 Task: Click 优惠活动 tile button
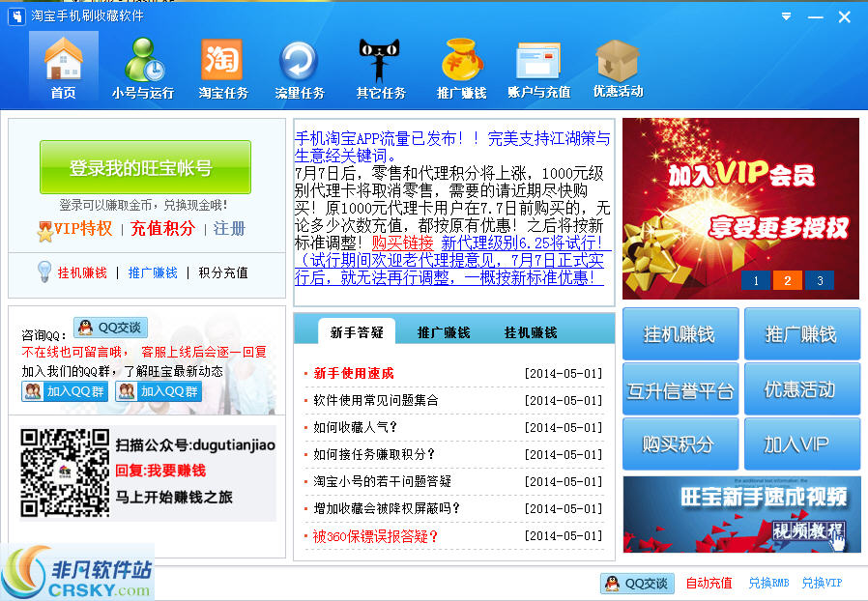(x=802, y=389)
